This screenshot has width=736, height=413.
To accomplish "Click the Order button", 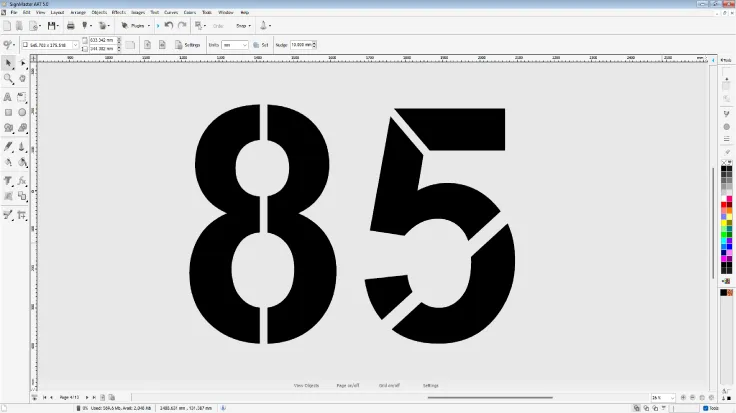I will (x=218, y=26).
